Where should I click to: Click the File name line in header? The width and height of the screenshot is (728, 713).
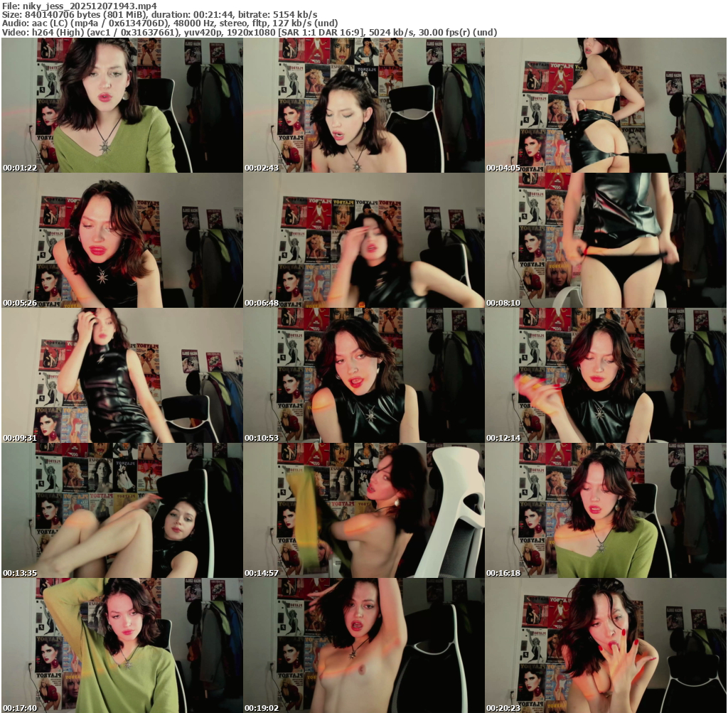(80, 5)
